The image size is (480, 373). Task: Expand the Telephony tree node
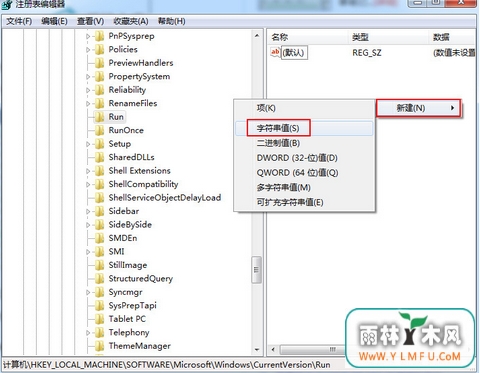pos(88,332)
